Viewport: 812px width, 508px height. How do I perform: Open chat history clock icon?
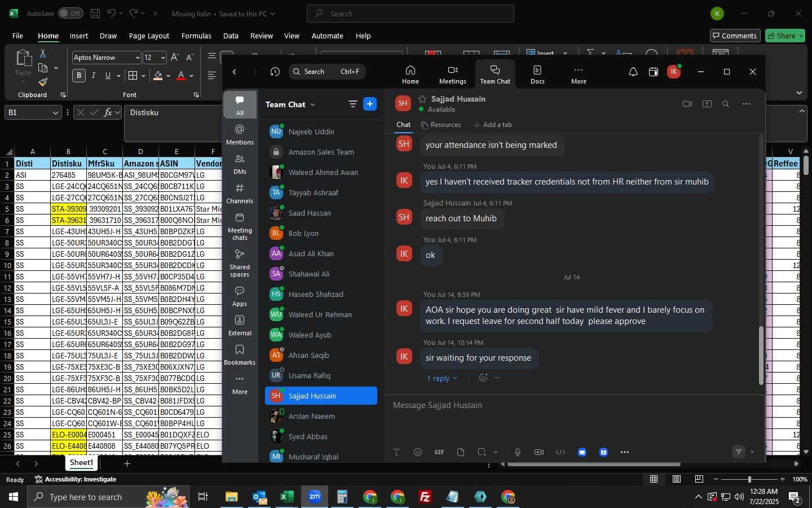pyautogui.click(x=275, y=72)
